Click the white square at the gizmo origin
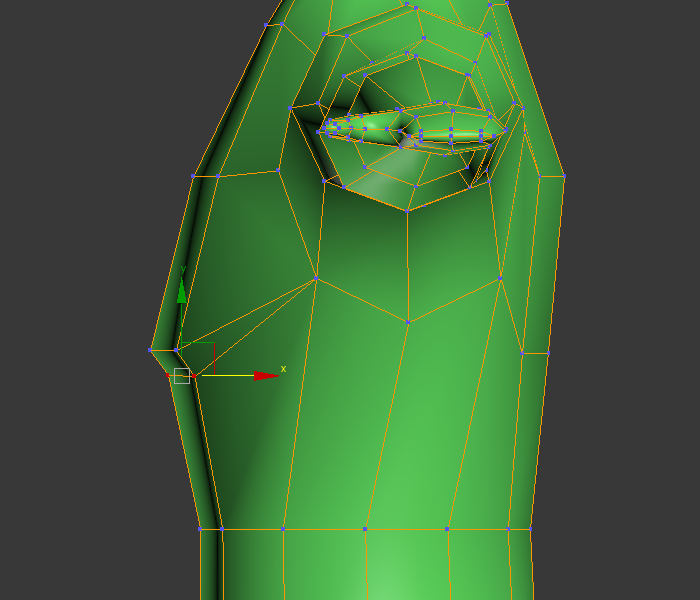This screenshot has width=700, height=600. [x=182, y=376]
